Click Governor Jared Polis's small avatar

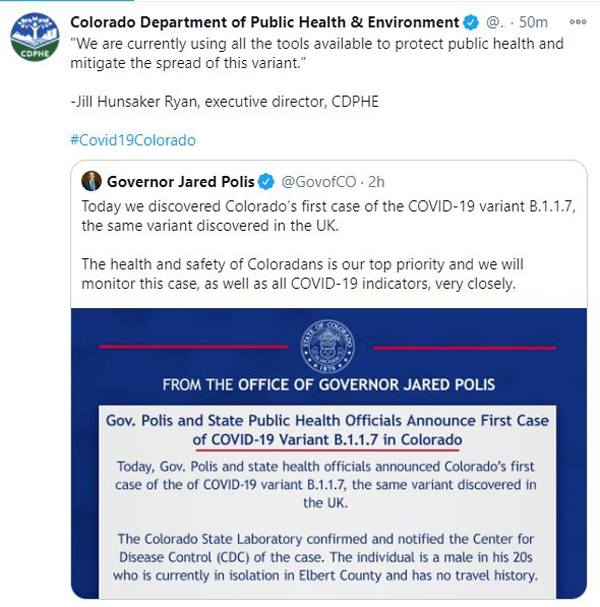pyautogui.click(x=91, y=181)
